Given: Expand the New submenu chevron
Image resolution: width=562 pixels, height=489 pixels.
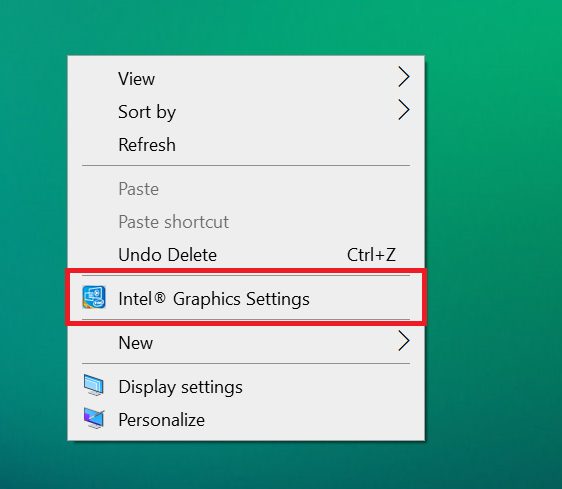Looking at the screenshot, I should (404, 341).
